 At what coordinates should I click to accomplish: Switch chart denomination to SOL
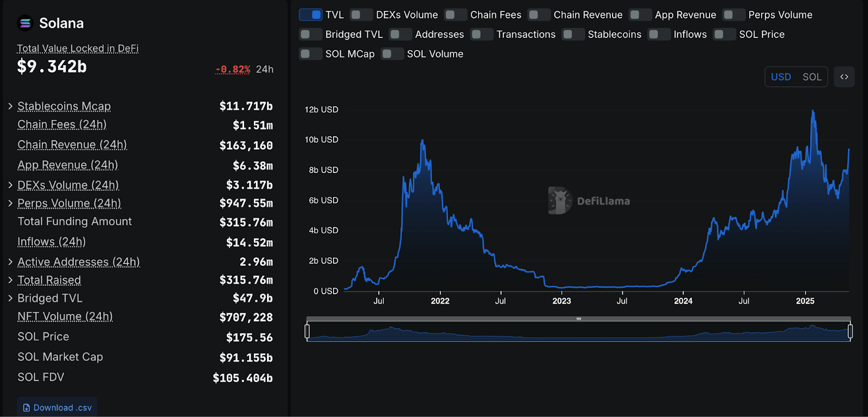[x=812, y=77]
